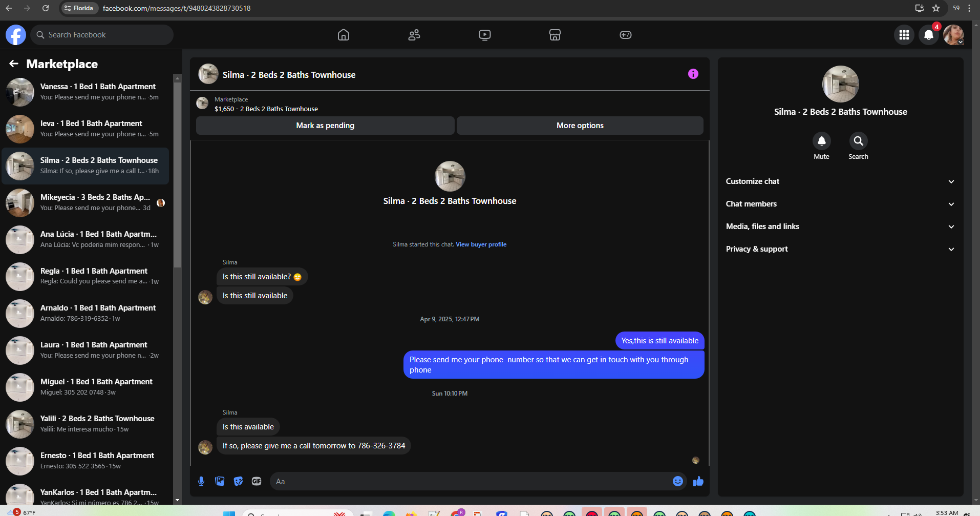980x516 pixels.
Task: Expand the Customize chat section
Action: (x=840, y=181)
